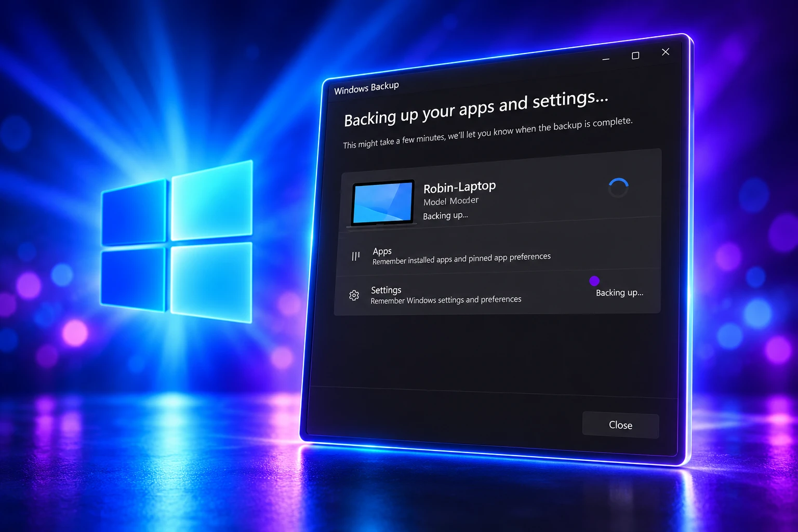
Task: Click the 'Model Modder' text
Action: (x=451, y=201)
